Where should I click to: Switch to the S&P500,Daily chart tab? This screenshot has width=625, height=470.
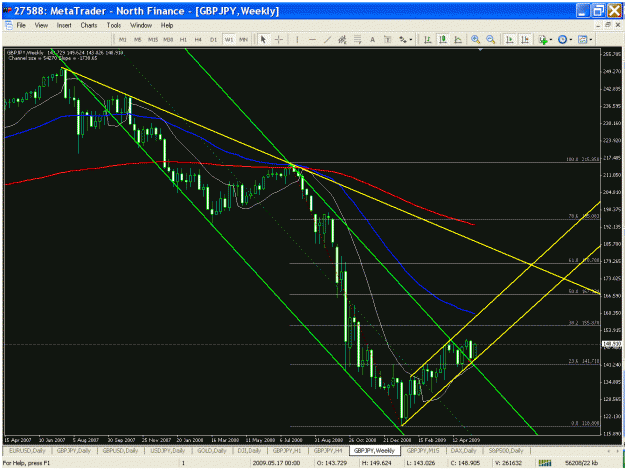(x=506, y=450)
